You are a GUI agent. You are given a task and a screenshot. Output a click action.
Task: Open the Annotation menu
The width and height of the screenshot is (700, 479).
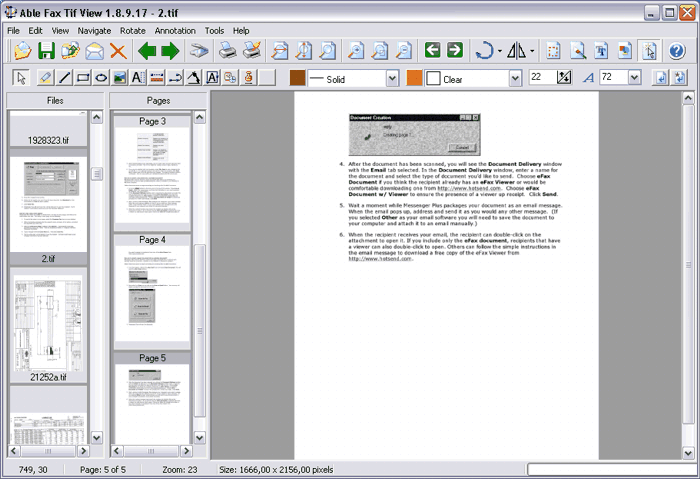click(x=175, y=31)
